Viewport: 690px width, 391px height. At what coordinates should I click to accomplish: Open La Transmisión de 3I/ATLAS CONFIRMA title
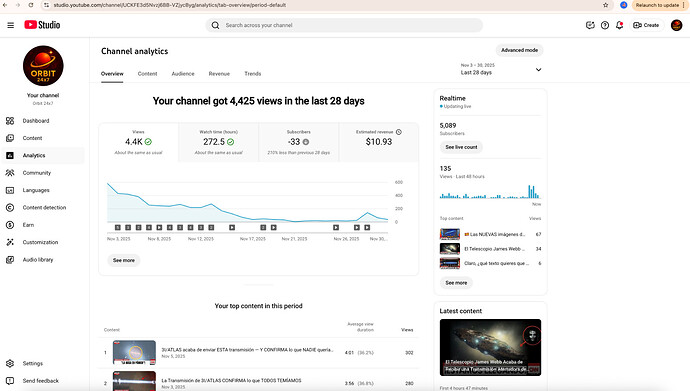231,380
